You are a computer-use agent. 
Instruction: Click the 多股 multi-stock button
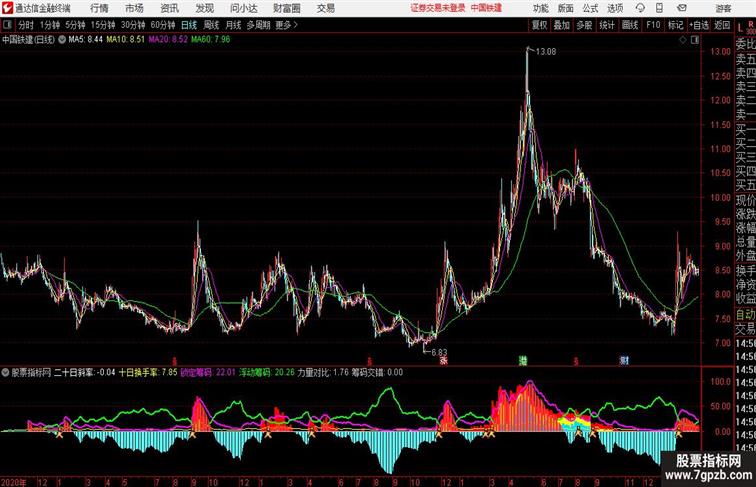coord(584,25)
